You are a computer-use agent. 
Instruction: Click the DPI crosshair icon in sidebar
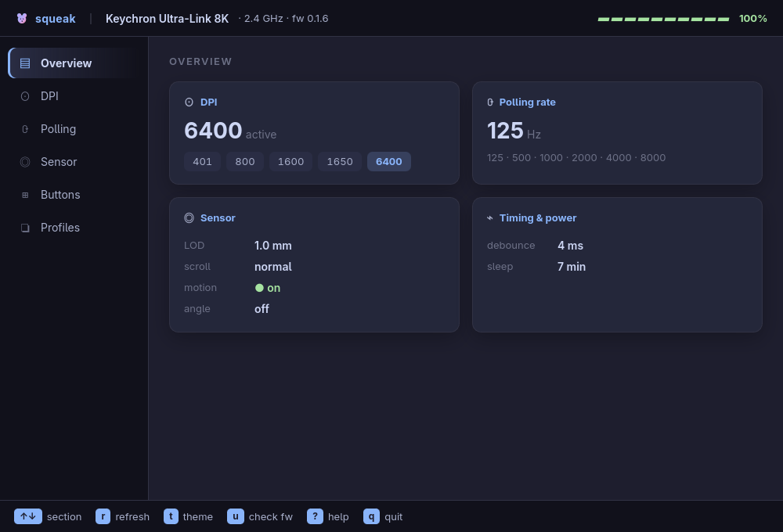[x=25, y=96]
